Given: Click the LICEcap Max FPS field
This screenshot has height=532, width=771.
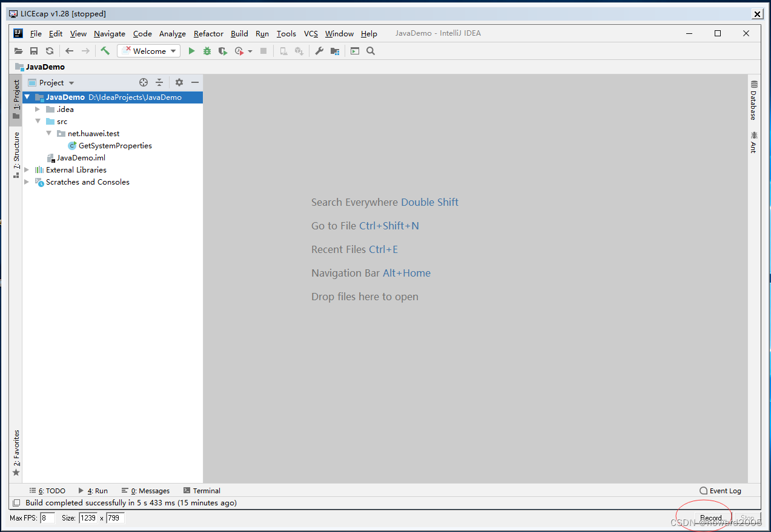Looking at the screenshot, I should 47,518.
